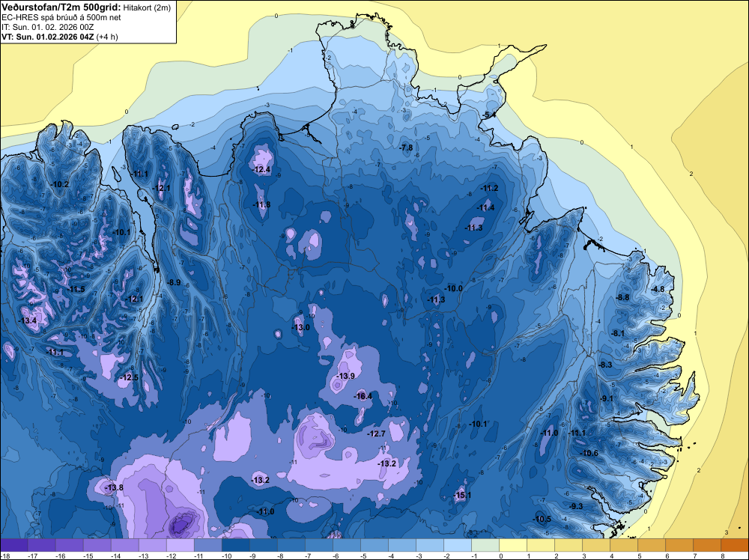Click the -9.3 temperature reading

[x=577, y=506]
